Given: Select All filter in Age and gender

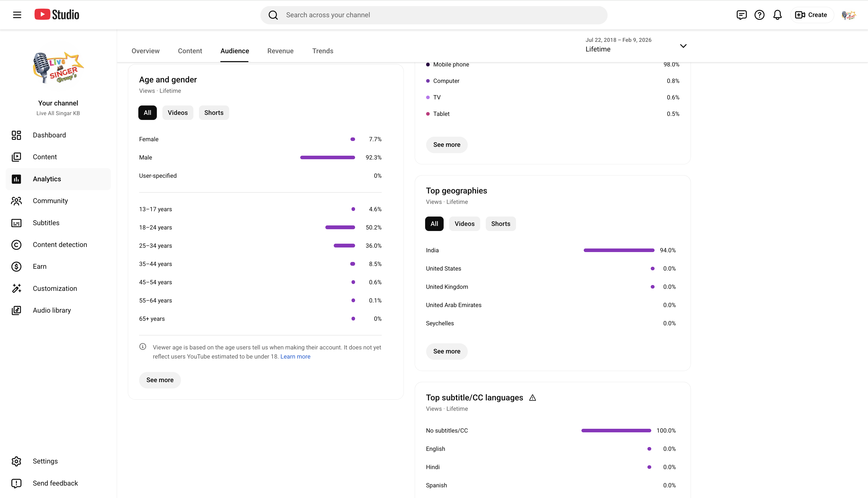Looking at the screenshot, I should click(x=147, y=113).
